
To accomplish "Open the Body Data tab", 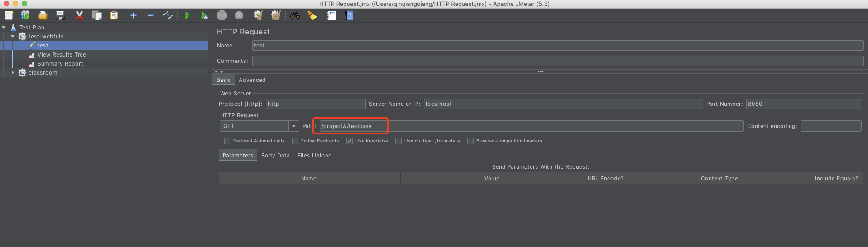I will (275, 155).
